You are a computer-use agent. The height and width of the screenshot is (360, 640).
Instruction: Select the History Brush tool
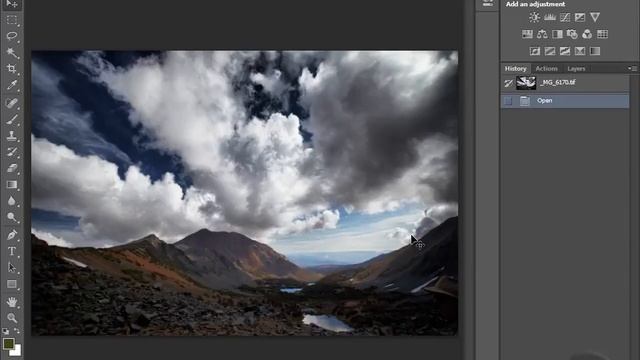[11, 152]
